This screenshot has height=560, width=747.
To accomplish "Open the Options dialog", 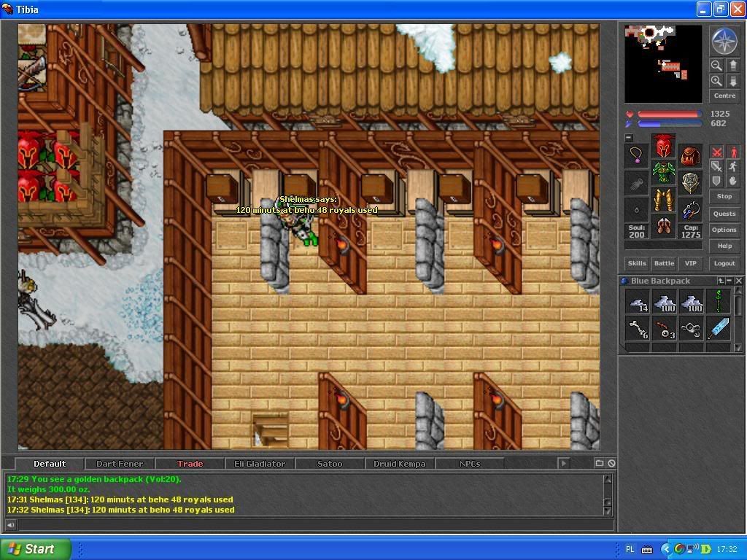I will [724, 230].
